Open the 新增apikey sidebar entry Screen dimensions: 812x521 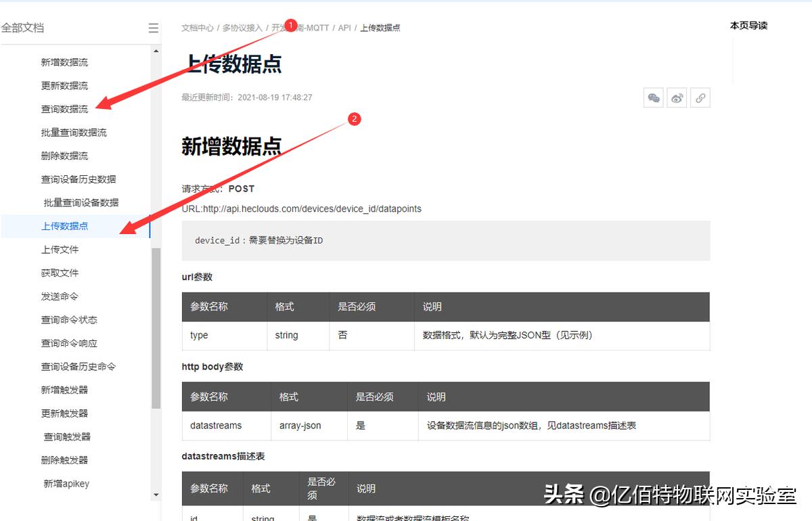[66, 483]
